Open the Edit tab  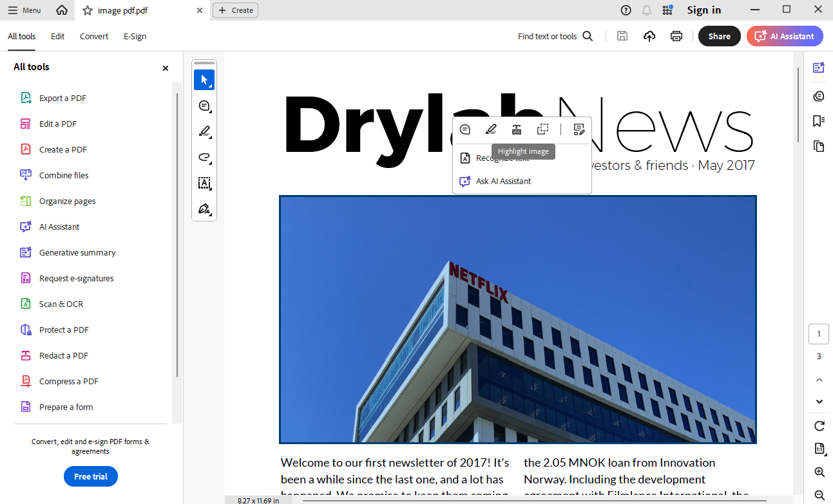[58, 37]
